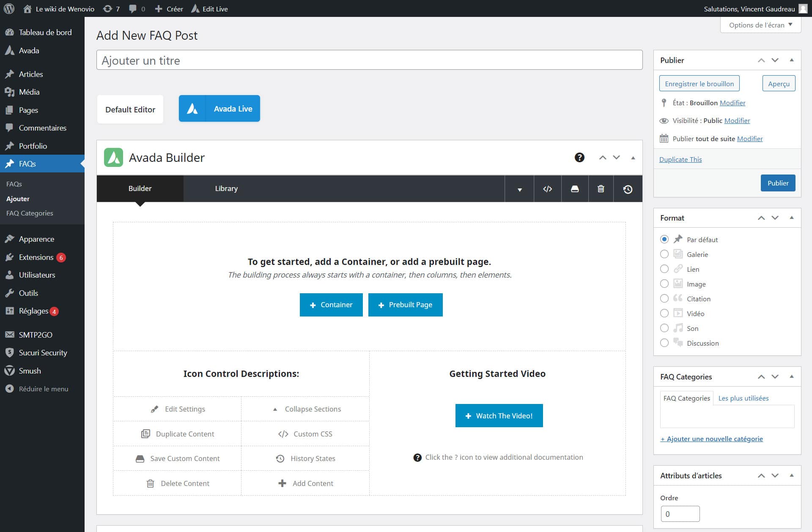Go to Articles in sidebar
The height and width of the screenshot is (532, 812).
(42, 74)
